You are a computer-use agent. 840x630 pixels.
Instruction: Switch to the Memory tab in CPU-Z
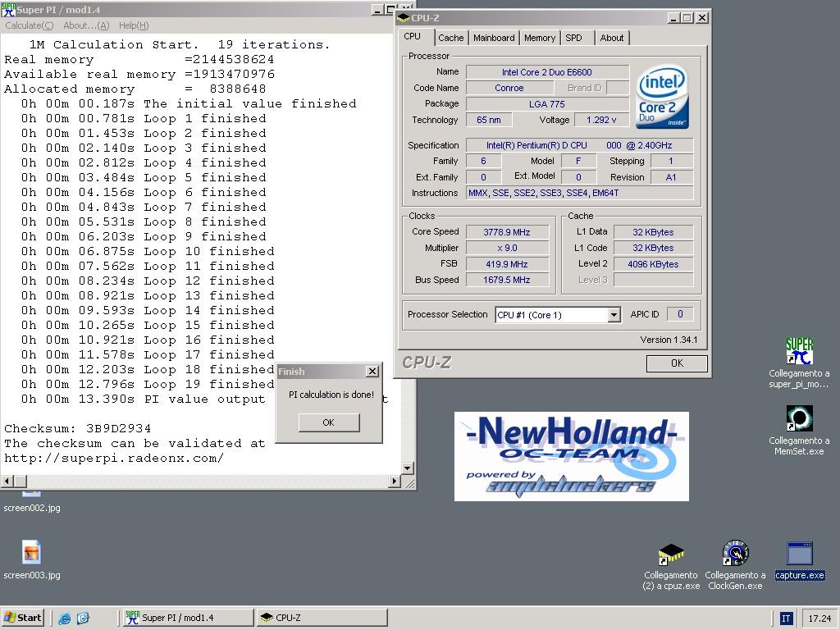coord(539,38)
